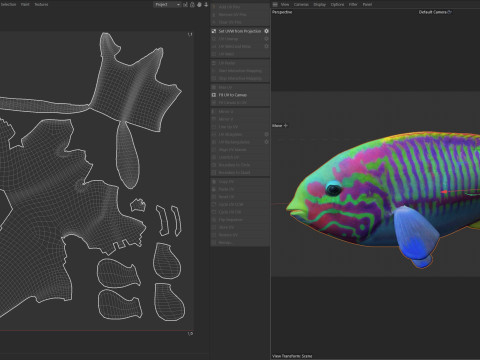Viewport: 480px width, 360px height.
Task: Click the red axis arrow handle on the fish
Action: point(444,192)
